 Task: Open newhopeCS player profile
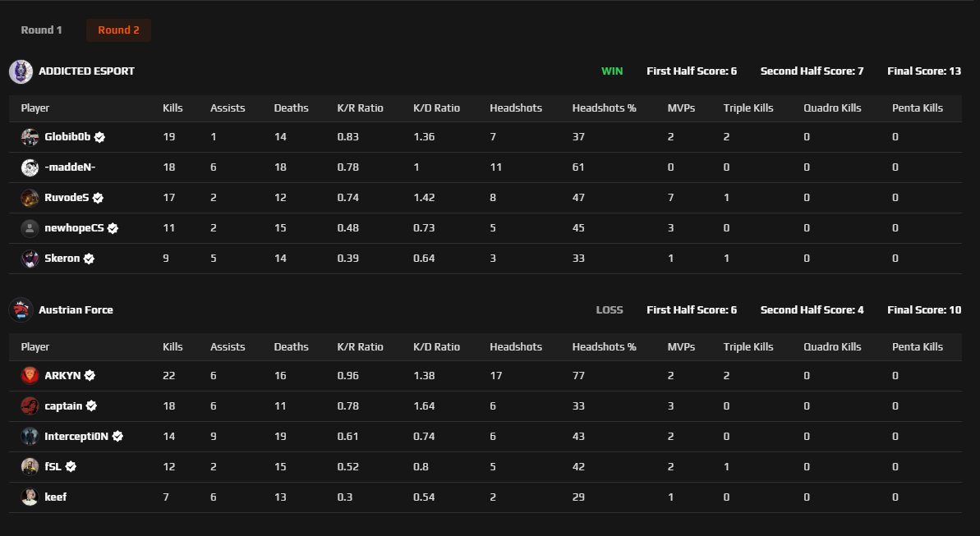[75, 228]
